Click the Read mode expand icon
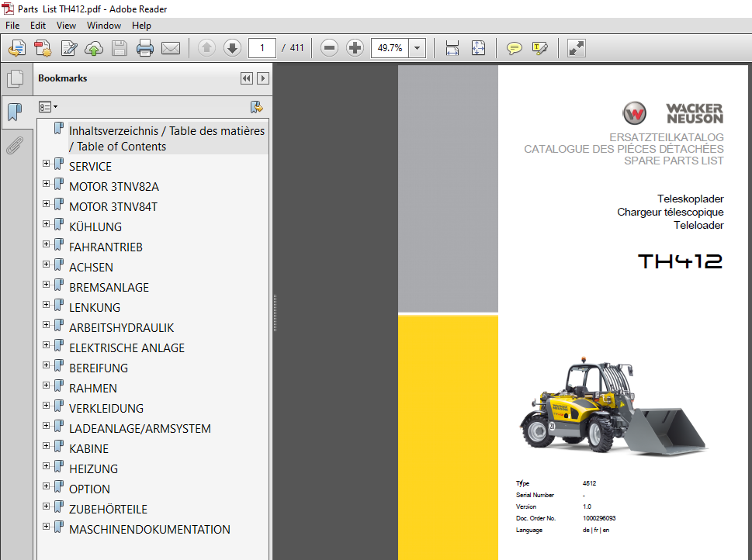 tap(576, 48)
